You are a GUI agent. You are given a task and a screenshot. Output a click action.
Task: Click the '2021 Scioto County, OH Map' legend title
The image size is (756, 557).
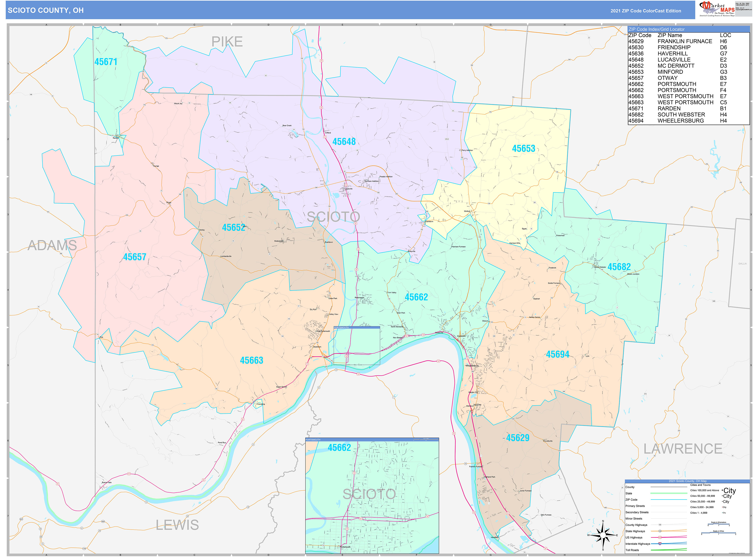(x=687, y=481)
